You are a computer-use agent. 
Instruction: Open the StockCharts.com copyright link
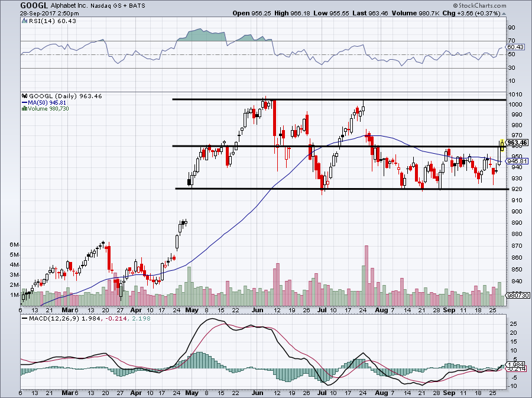click(480, 5)
